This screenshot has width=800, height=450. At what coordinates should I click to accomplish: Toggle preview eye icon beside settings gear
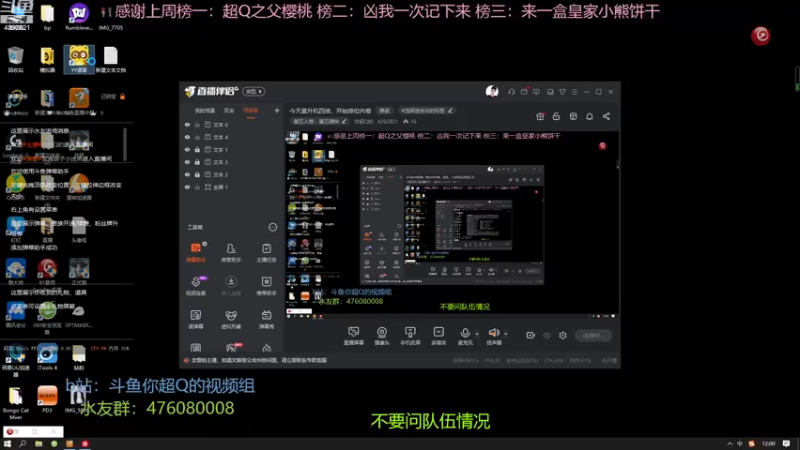coord(547,335)
